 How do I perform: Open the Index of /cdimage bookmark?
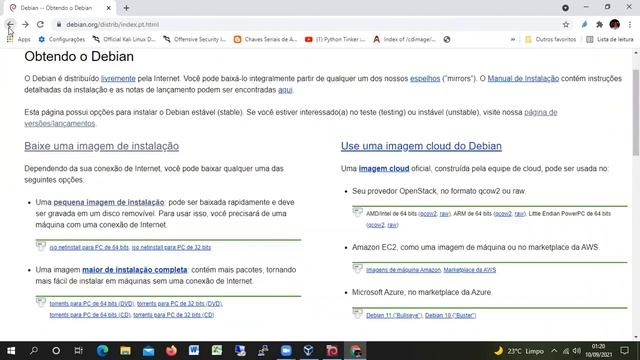point(404,40)
